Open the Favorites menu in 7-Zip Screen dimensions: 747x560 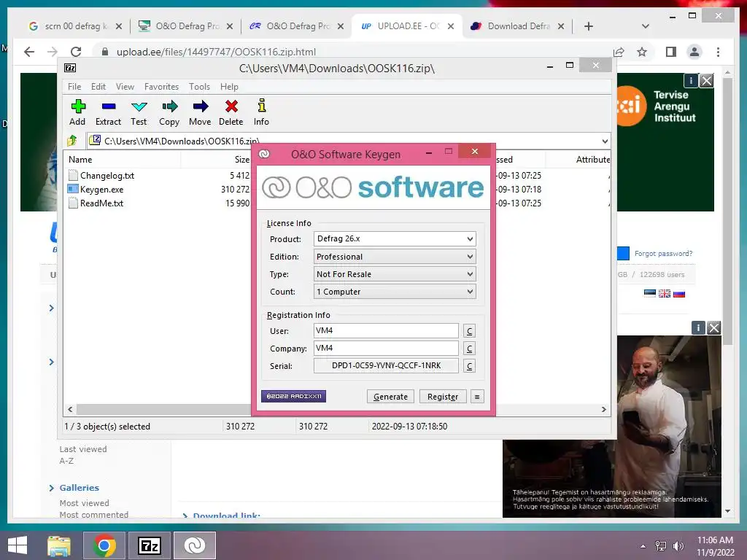tap(161, 87)
